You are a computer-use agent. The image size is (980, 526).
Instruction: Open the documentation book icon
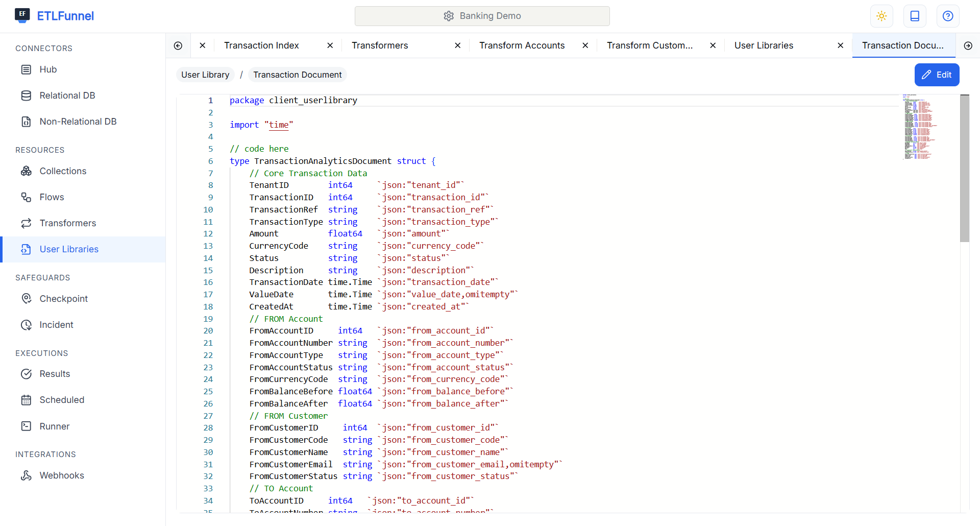pos(915,16)
